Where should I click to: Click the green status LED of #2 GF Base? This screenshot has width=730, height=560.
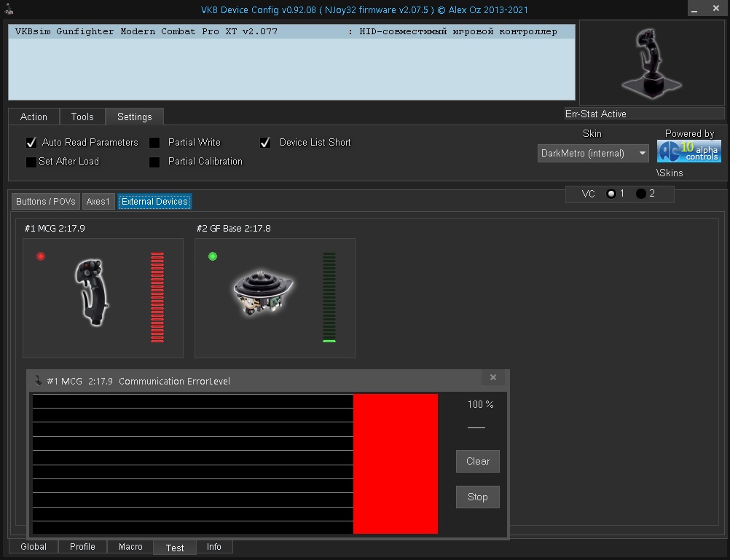[x=213, y=256]
